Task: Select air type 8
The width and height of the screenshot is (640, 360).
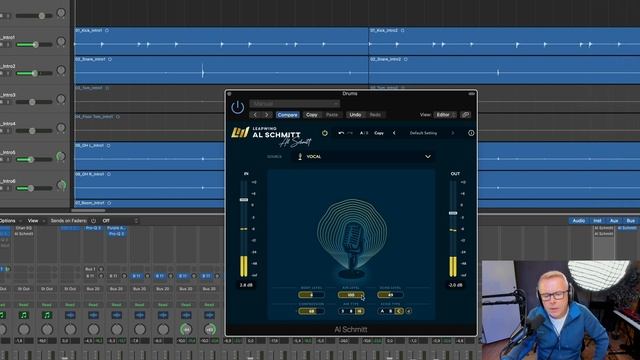Action: pyautogui.click(x=351, y=311)
